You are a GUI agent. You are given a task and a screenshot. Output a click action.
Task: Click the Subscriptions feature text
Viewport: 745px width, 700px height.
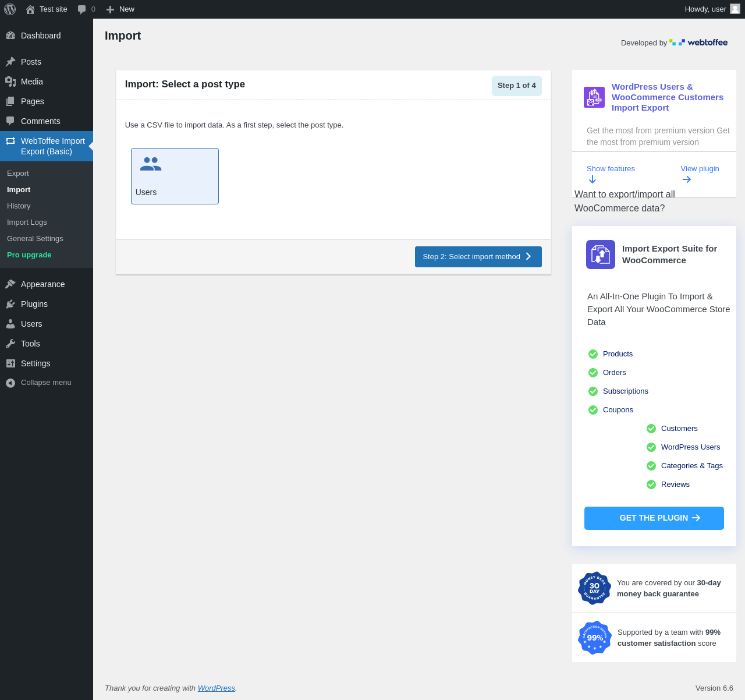coord(626,391)
